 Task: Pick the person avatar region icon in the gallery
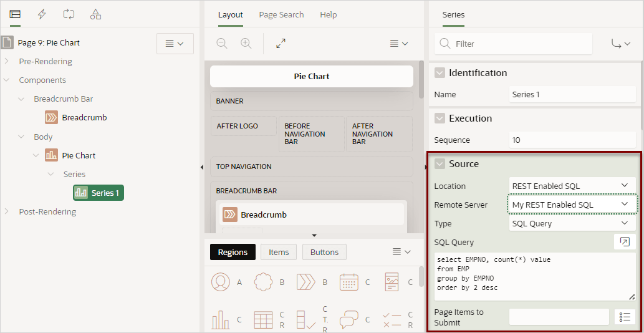[x=221, y=282]
